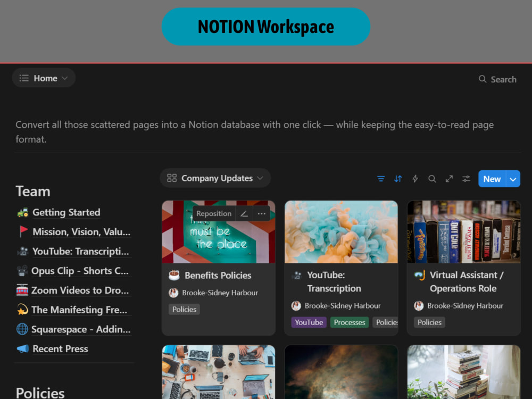Open the YouTube: Transcription card title
Viewport: 532px width, 399px height.
click(334, 281)
